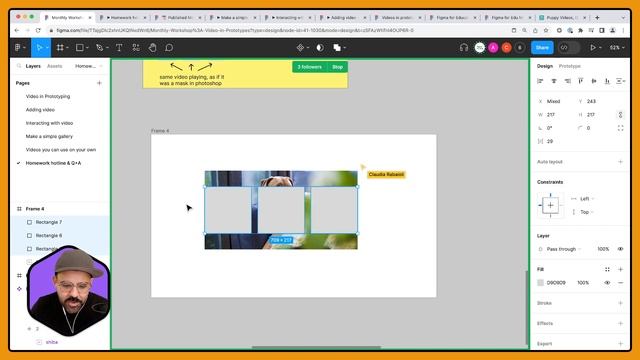Image resolution: width=640 pixels, height=360 pixels.
Task: Add a Stroke
Action: point(620,303)
